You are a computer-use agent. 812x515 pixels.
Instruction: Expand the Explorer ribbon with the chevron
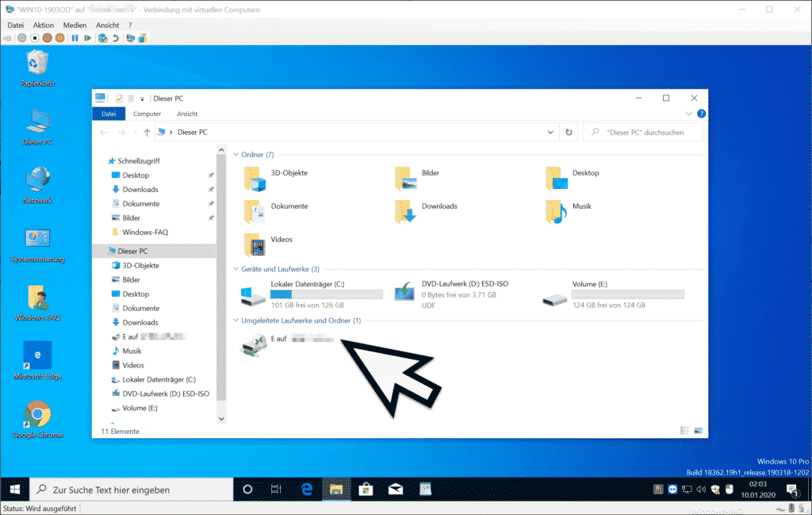coord(689,113)
